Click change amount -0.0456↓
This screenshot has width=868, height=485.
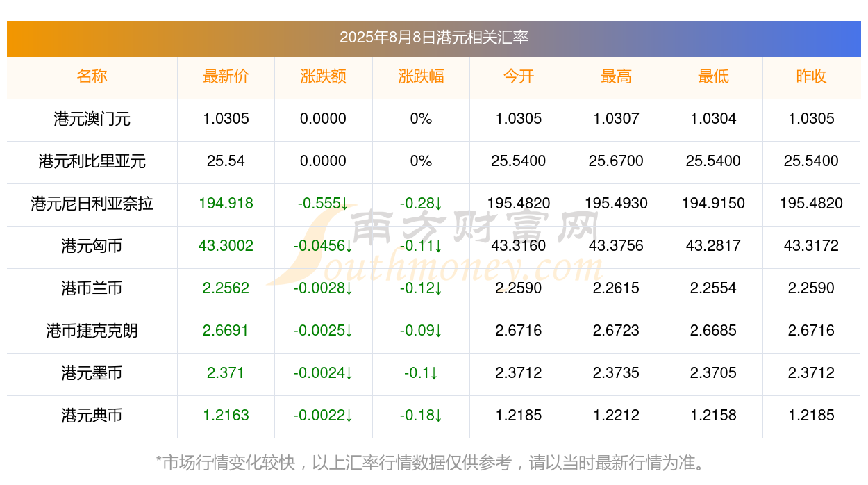click(x=323, y=246)
